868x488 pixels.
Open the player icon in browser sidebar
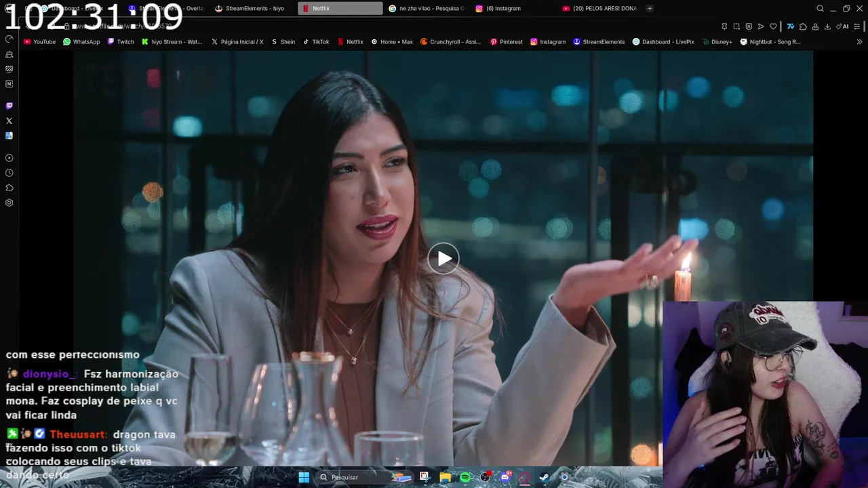click(x=9, y=158)
